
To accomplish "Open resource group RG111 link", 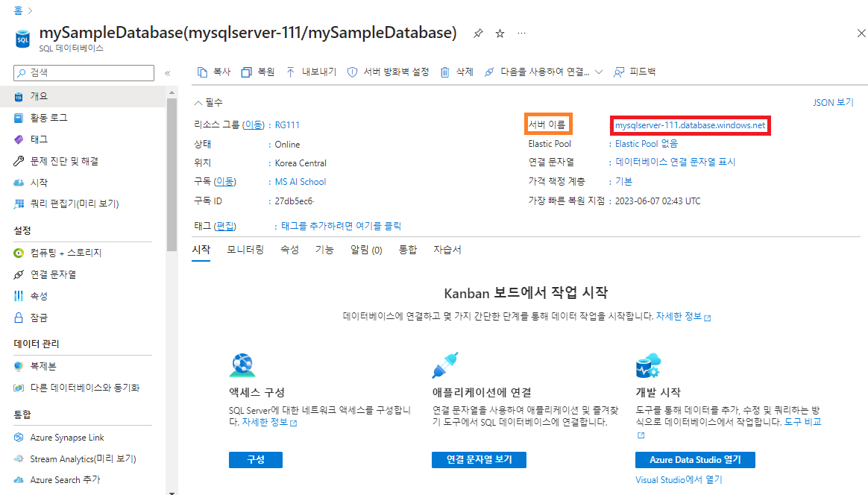I will point(287,125).
